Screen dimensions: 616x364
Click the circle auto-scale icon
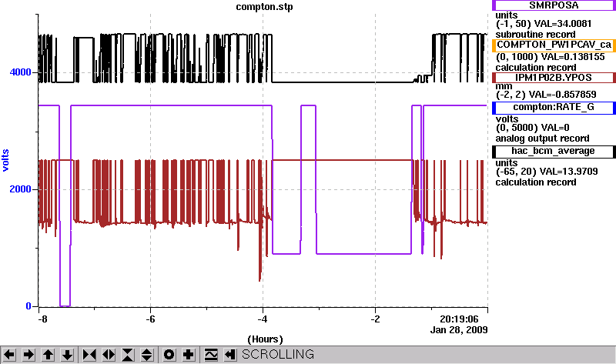click(x=169, y=355)
